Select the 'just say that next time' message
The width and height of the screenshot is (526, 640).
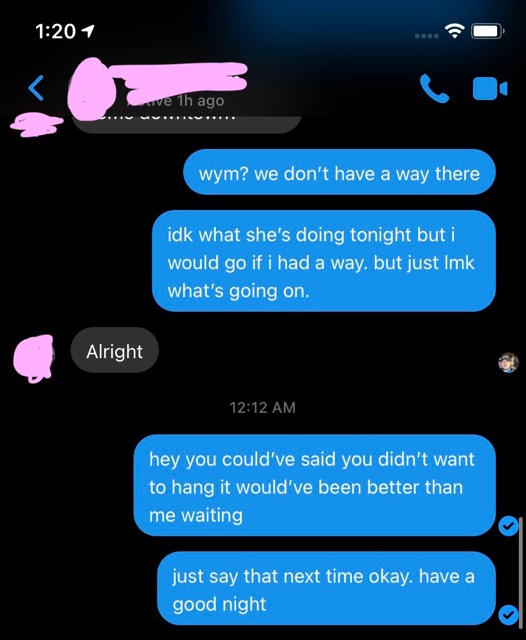(x=326, y=588)
